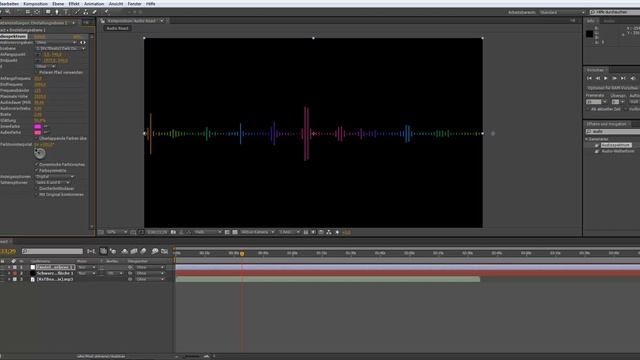Toggle the 'Ab aktueller Zeit' checkbox
The image size is (640, 360).
pyautogui.click(x=588, y=109)
